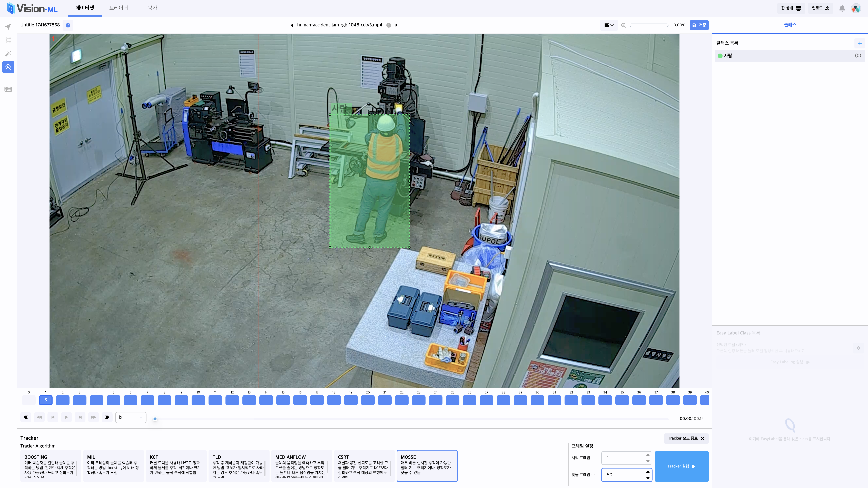Go to next video file arrow
This screenshot has height=488, width=868.
click(x=397, y=25)
